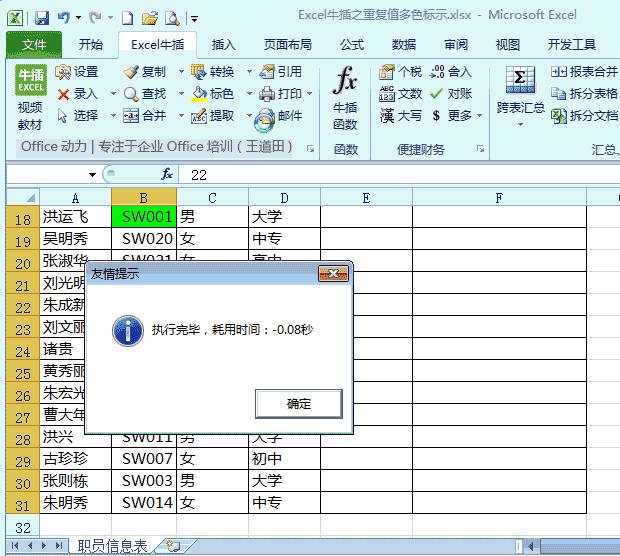Expand the 查找 dropdown arrow
The image size is (620, 556).
181,94
